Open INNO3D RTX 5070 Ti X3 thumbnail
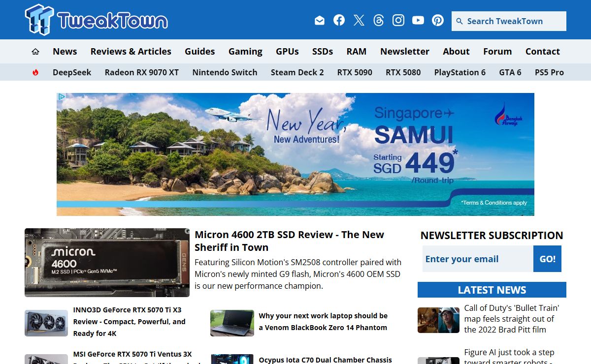The height and width of the screenshot is (364, 591). click(x=46, y=323)
